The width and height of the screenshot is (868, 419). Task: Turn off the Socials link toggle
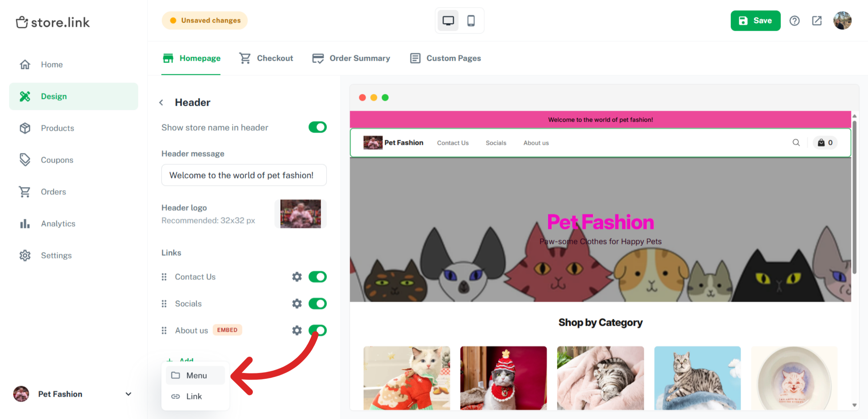(318, 303)
